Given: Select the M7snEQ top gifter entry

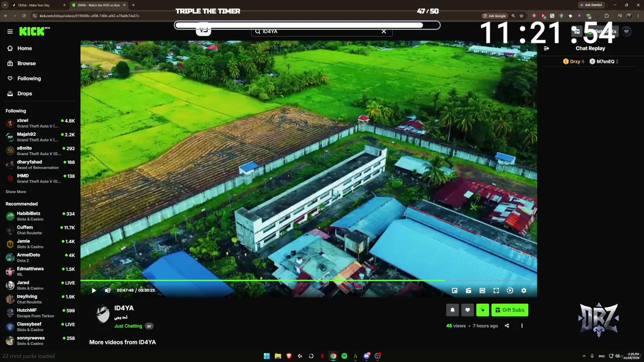Looking at the screenshot, I should click(604, 61).
